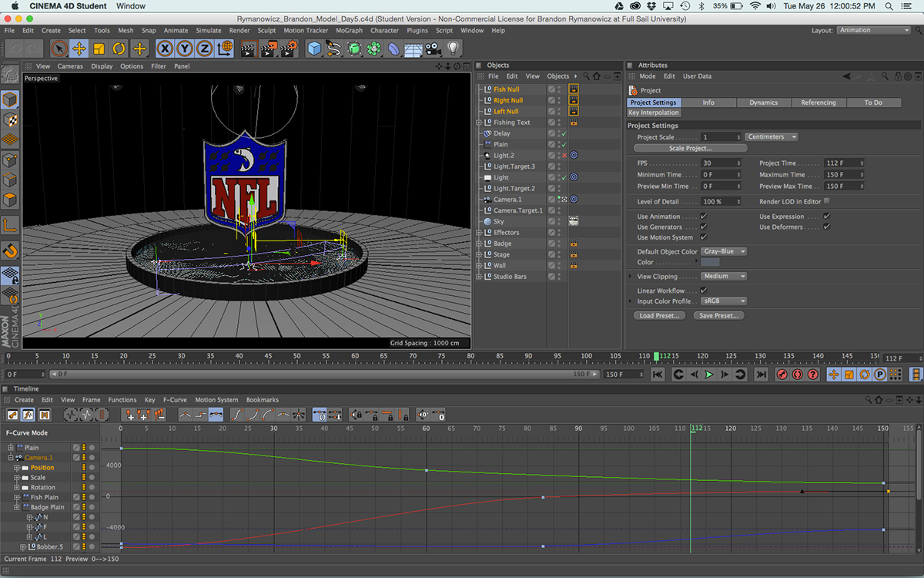Toggle Use Animation checkbox
Viewport: 924px width, 578px height.
tap(703, 217)
